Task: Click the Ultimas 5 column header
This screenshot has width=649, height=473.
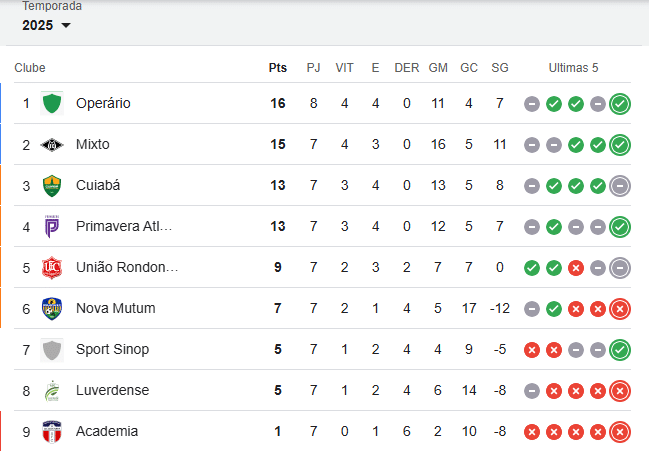Action: click(x=573, y=68)
